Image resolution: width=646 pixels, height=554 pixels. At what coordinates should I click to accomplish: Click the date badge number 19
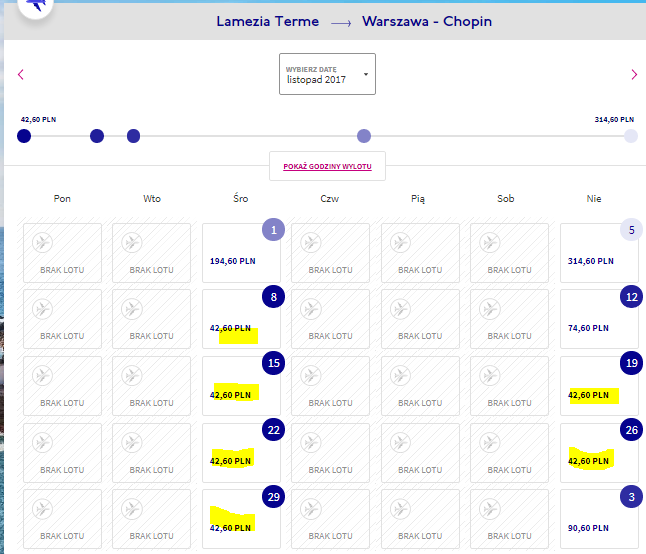click(x=632, y=363)
